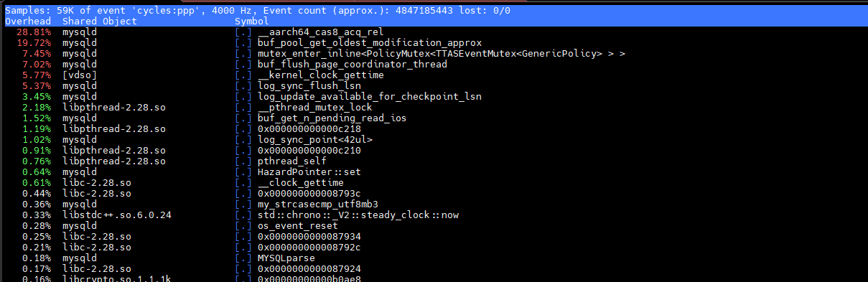The width and height of the screenshot is (868, 282).
Task: Select the HazardPointer::set entry
Action: pyautogui.click(x=309, y=172)
